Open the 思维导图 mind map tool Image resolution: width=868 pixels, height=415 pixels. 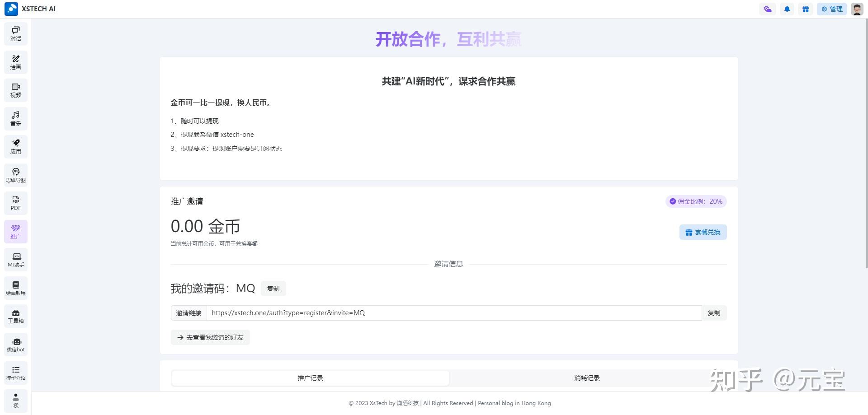pos(15,175)
